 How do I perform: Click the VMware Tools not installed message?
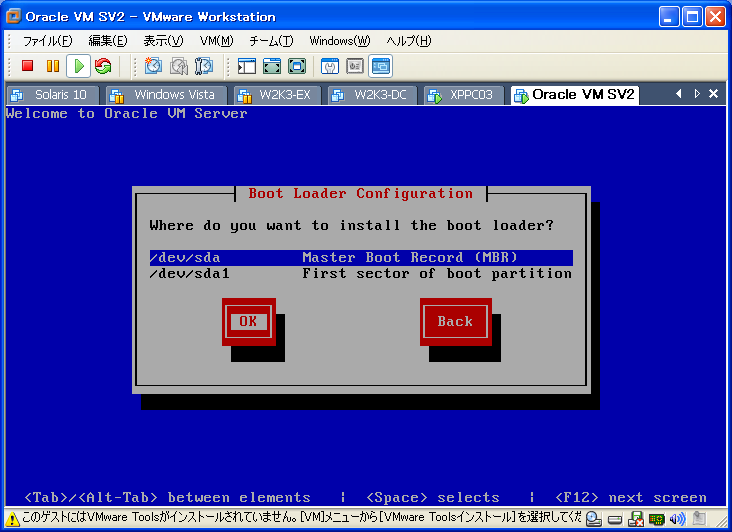click(302, 518)
